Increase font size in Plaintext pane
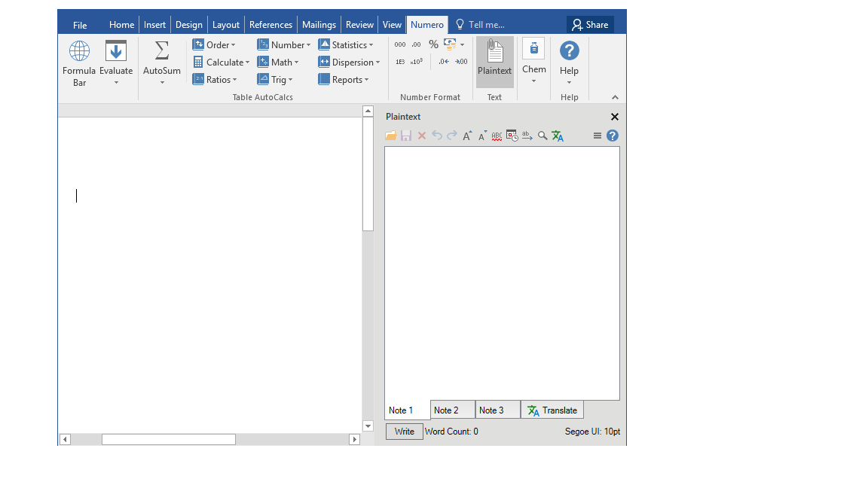Screen dimensions: 868x488 point(467,136)
